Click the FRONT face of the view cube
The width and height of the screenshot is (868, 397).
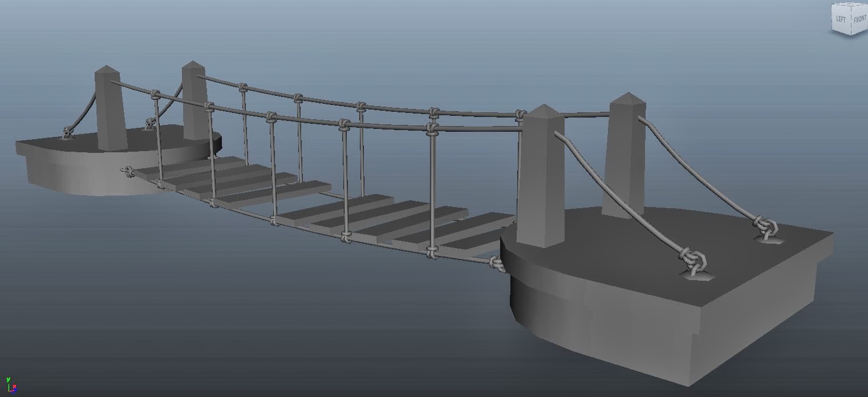coord(859,21)
